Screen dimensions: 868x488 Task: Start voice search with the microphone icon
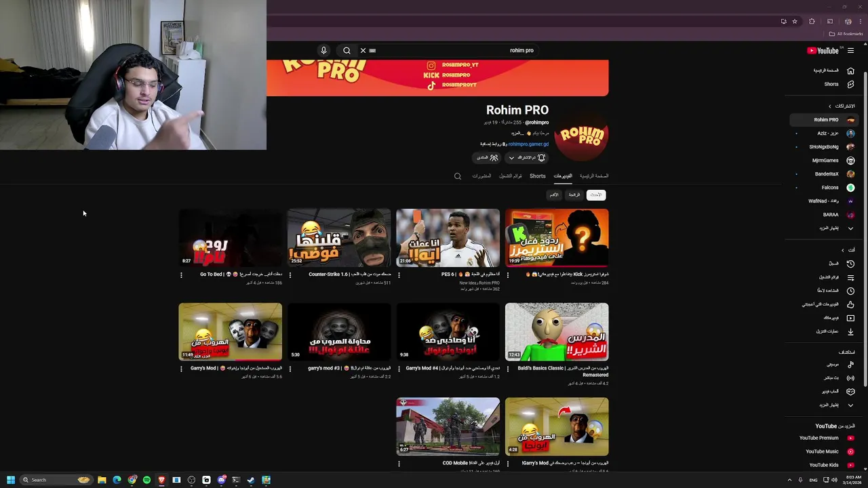coord(323,50)
